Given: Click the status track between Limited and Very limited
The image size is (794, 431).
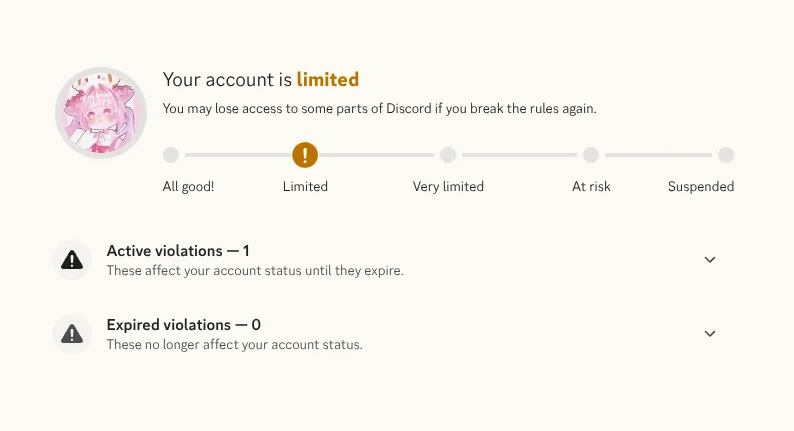Looking at the screenshot, I should [377, 155].
